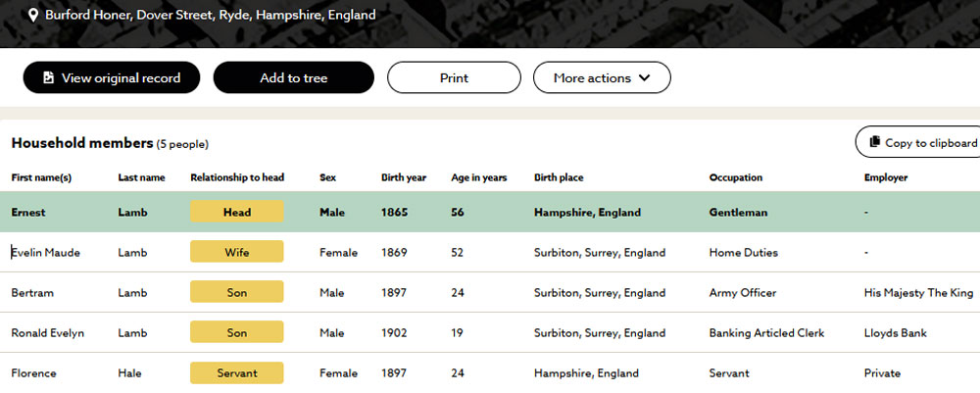
Task: Click the Burford Honer address text
Action: [210, 16]
